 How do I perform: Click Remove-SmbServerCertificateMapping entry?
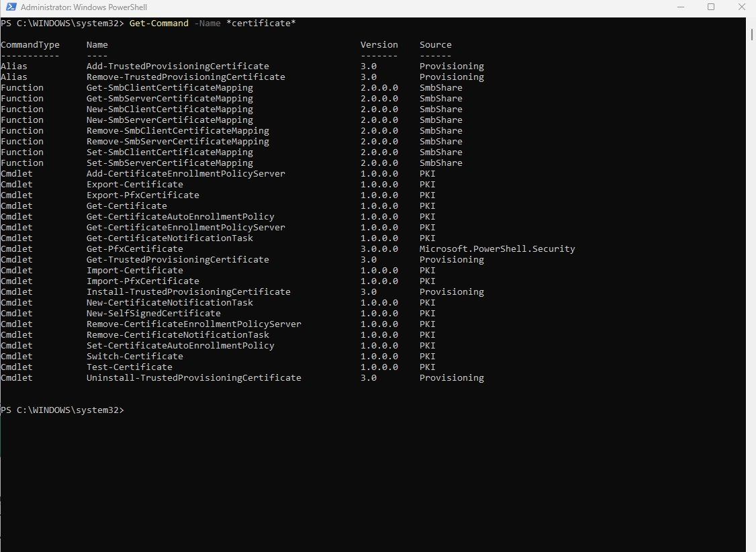[x=177, y=141]
